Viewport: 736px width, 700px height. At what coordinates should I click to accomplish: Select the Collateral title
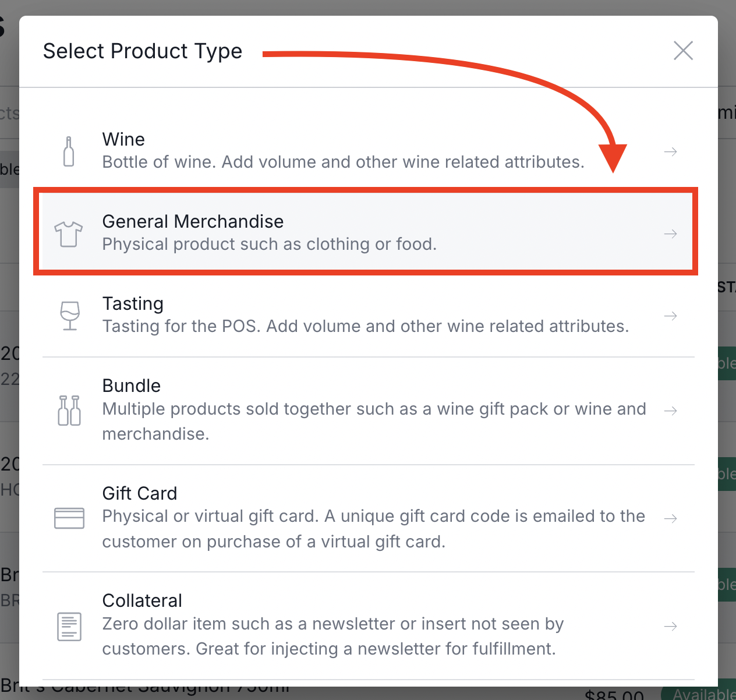click(x=142, y=600)
